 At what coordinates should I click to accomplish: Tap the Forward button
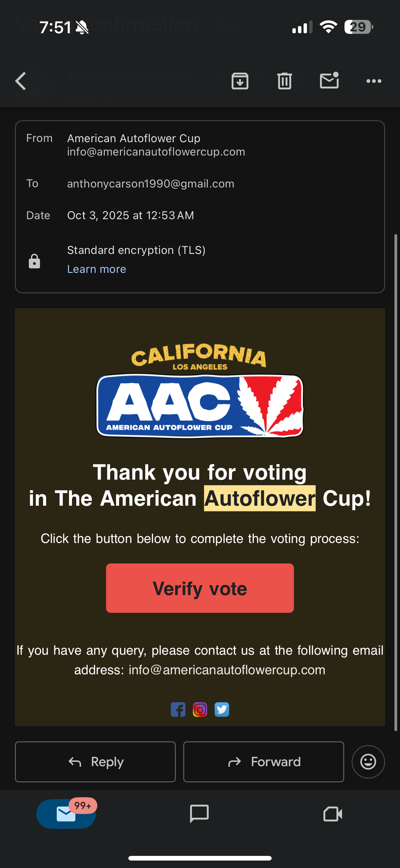point(263,762)
